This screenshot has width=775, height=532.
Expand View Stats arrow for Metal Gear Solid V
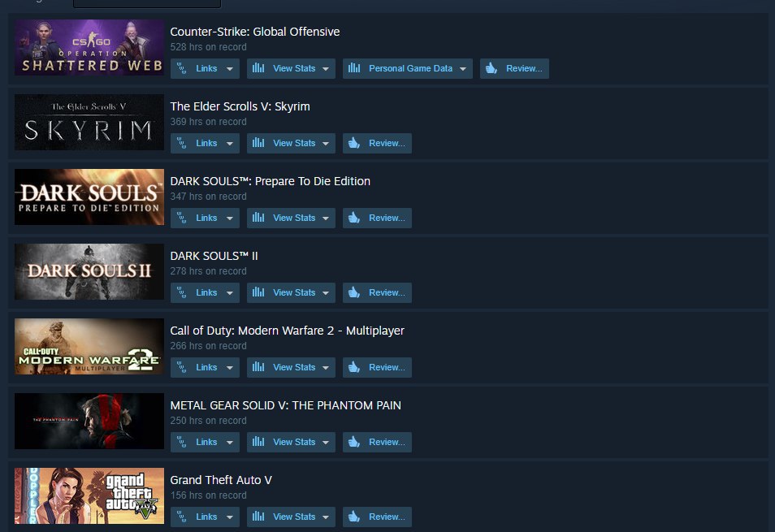[325, 442]
